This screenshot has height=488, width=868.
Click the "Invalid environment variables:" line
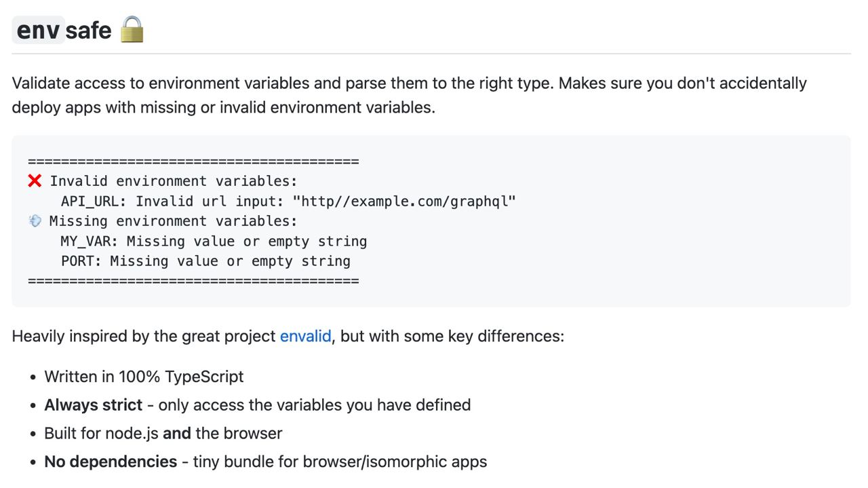173,181
